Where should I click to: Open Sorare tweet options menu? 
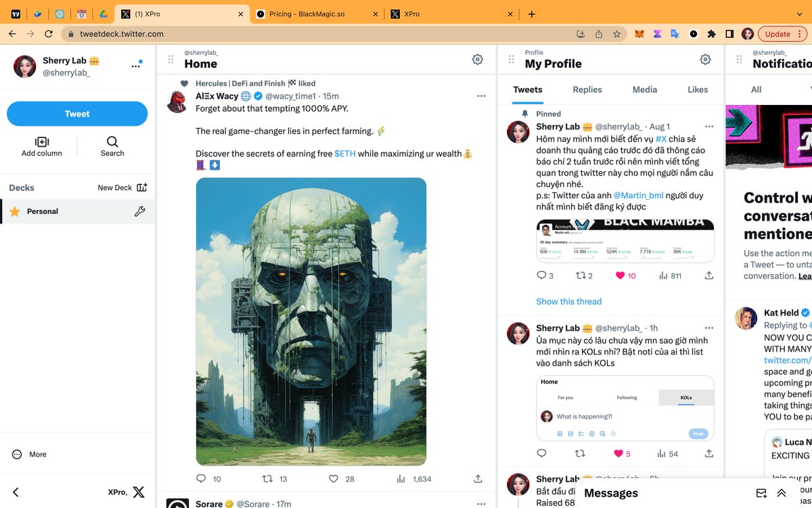pos(481,504)
